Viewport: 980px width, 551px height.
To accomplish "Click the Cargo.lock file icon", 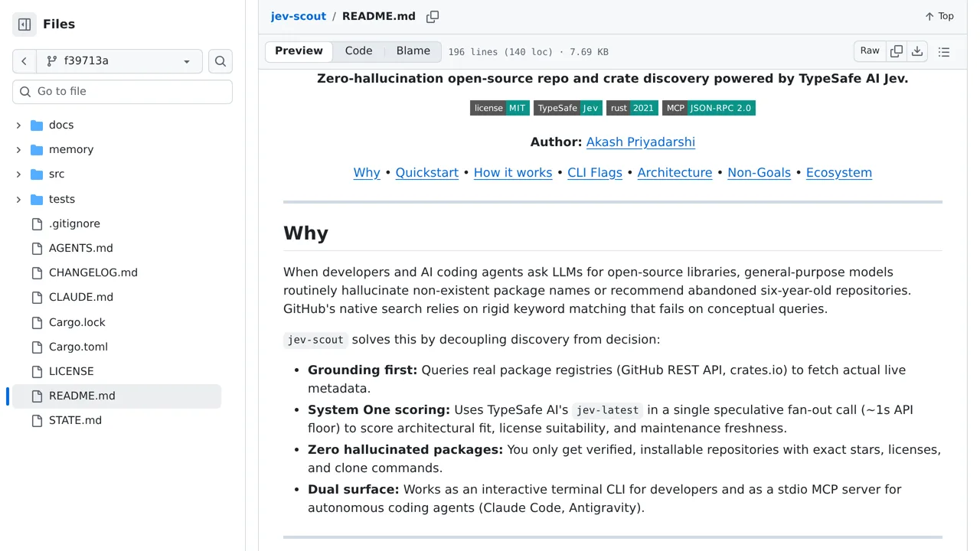I will [37, 322].
